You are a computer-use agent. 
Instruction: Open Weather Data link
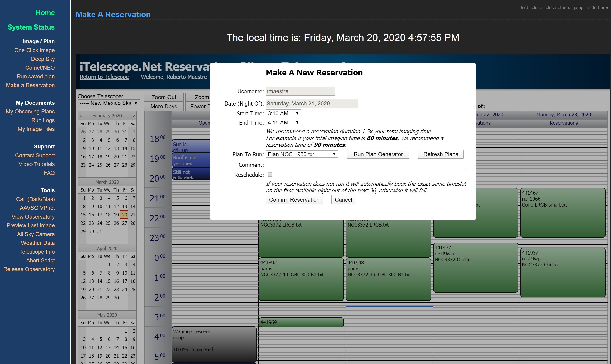(x=38, y=243)
